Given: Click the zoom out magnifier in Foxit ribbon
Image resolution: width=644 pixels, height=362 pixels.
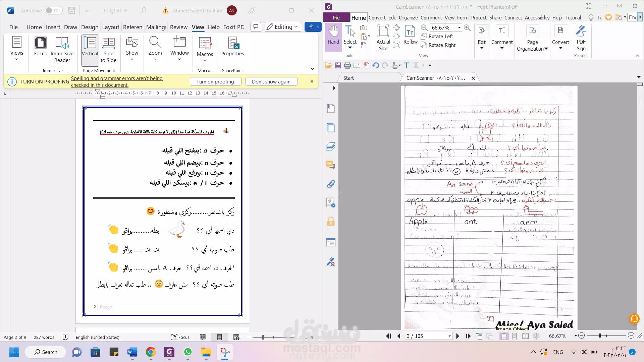Looking at the screenshot, I should [x=424, y=27].
